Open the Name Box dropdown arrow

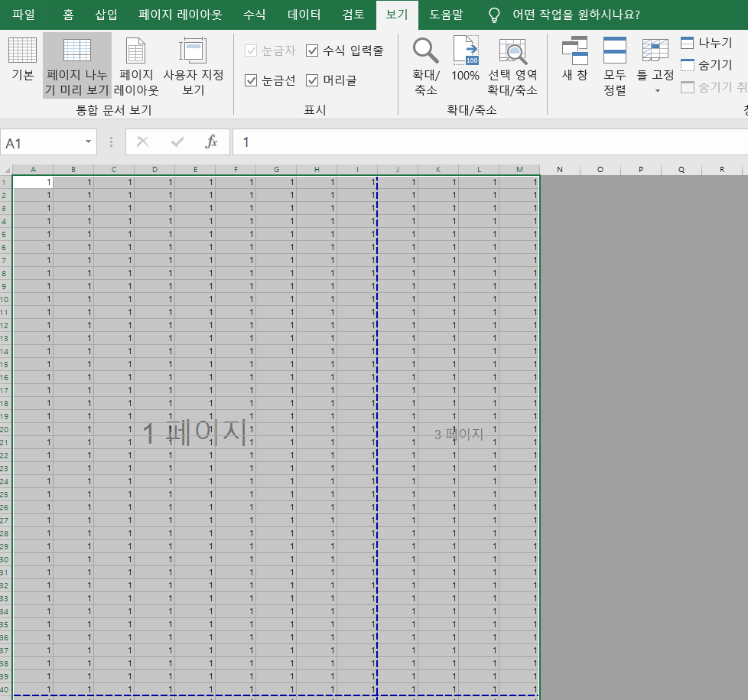point(88,142)
